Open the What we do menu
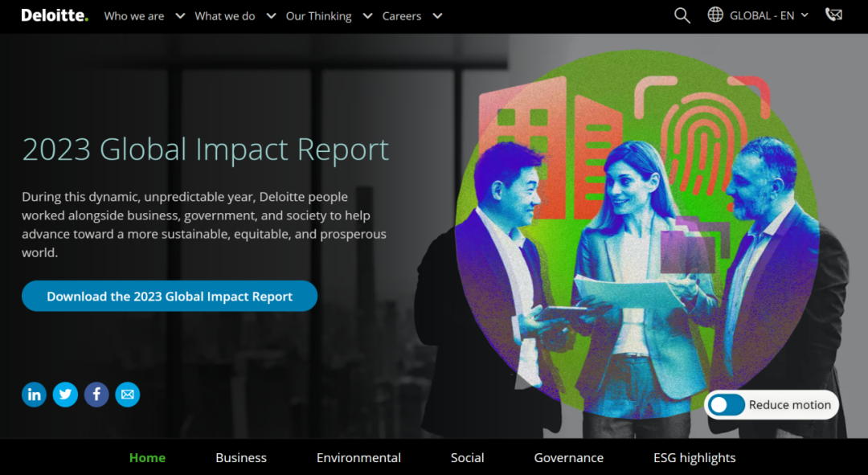Viewport: 868px width, 475px height. [225, 16]
